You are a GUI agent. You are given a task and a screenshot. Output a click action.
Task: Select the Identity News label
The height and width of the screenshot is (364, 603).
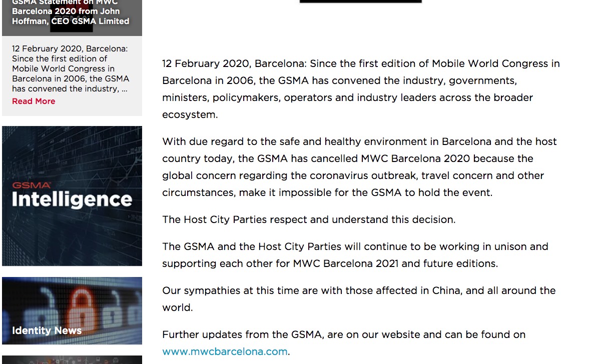click(x=47, y=330)
